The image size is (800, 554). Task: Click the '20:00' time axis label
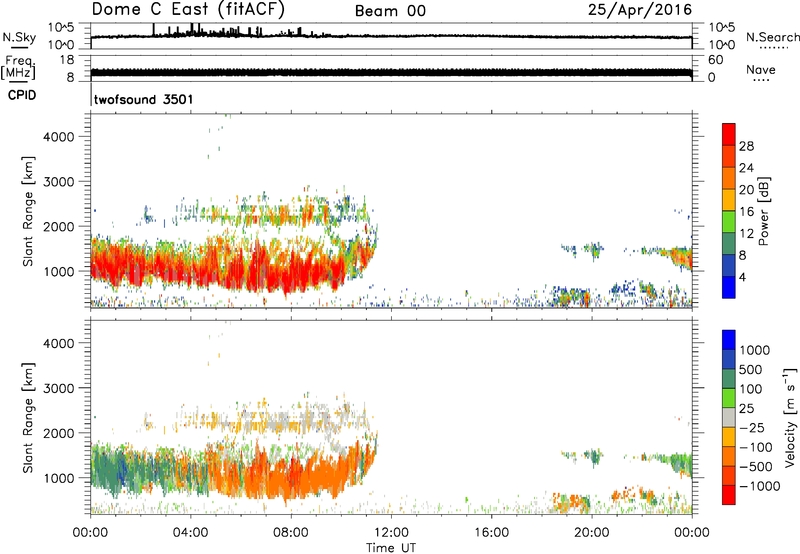pyautogui.click(x=592, y=533)
